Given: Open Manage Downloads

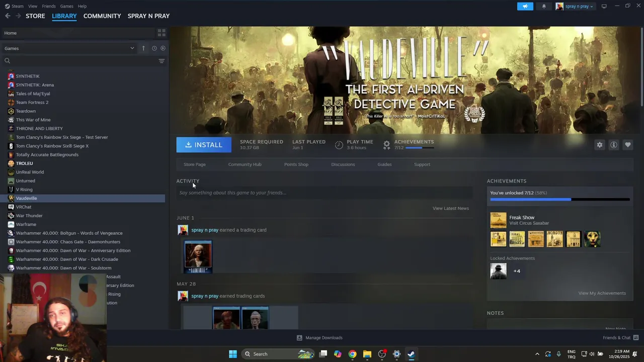Looking at the screenshot, I should coord(319,338).
